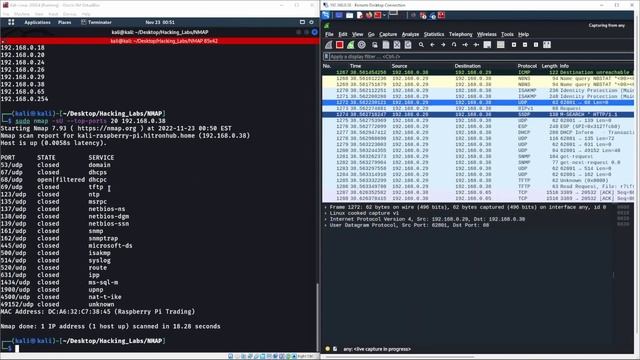Click the go to specified packet icon
The width and height of the screenshot is (640, 360).
[454, 45]
